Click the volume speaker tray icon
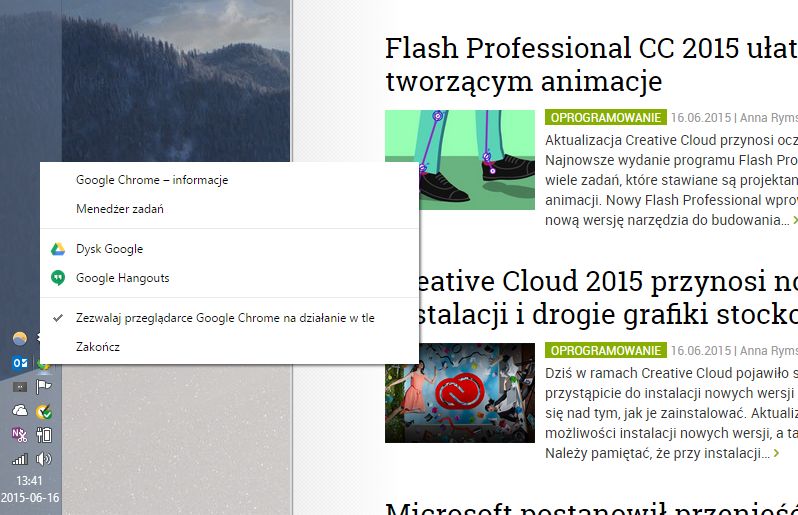The height and width of the screenshot is (515, 798). coord(44,459)
